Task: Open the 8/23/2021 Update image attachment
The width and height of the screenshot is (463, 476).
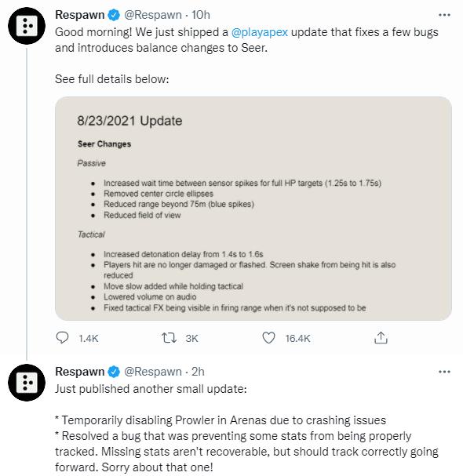Action: pyautogui.click(x=253, y=209)
